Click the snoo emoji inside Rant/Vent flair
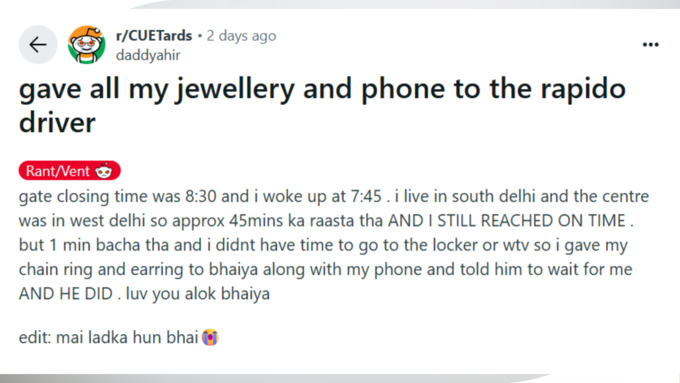This screenshot has width=680, height=383. tap(104, 171)
